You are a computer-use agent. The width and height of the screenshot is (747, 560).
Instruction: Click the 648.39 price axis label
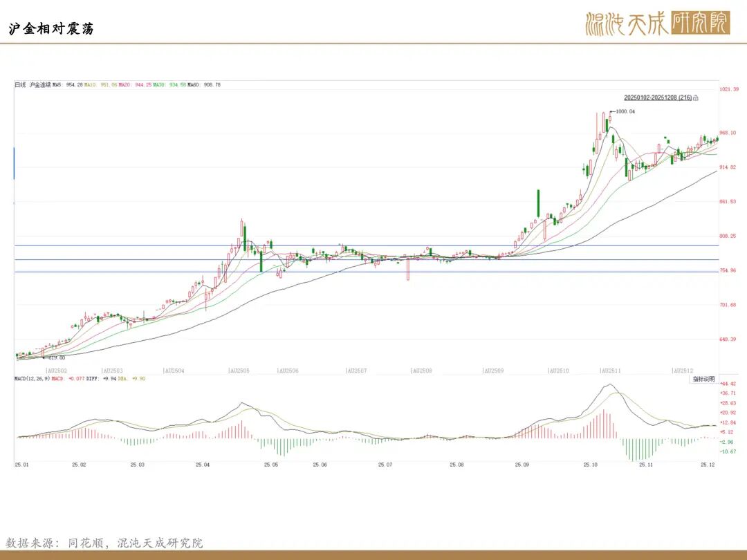pyautogui.click(x=728, y=339)
